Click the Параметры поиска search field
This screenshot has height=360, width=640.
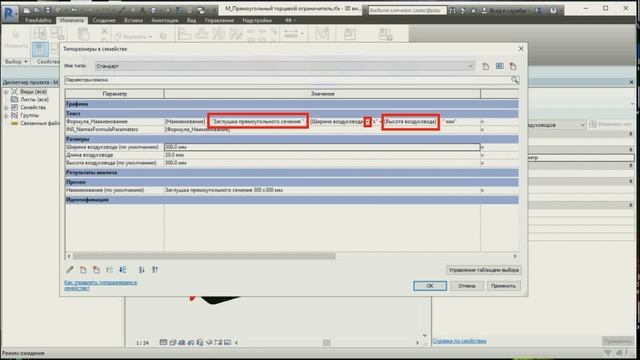(x=287, y=80)
